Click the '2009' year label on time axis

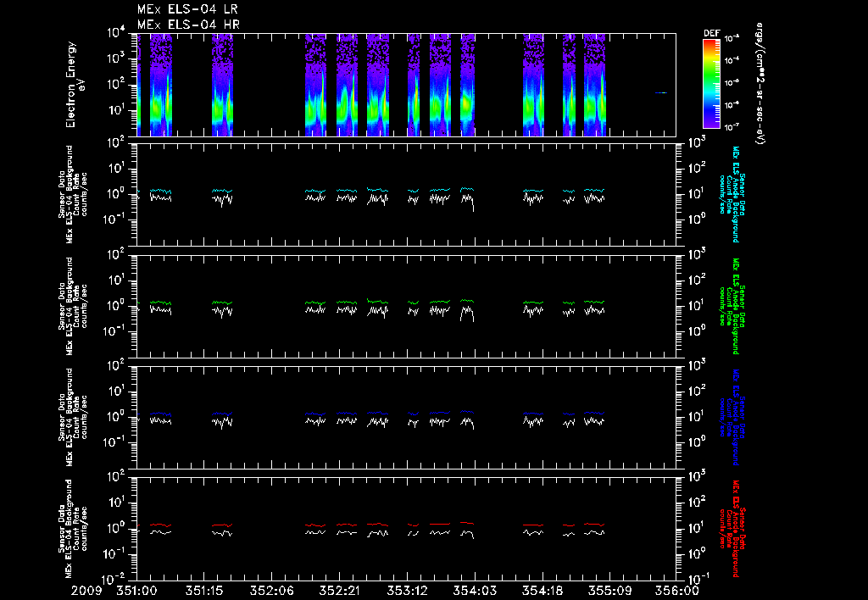(86, 592)
